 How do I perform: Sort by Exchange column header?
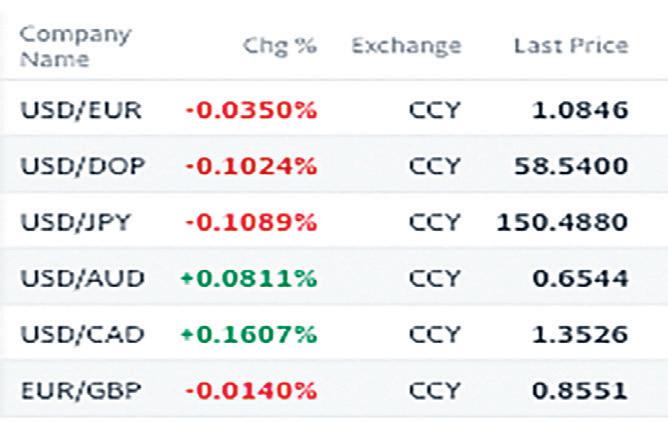point(406,46)
